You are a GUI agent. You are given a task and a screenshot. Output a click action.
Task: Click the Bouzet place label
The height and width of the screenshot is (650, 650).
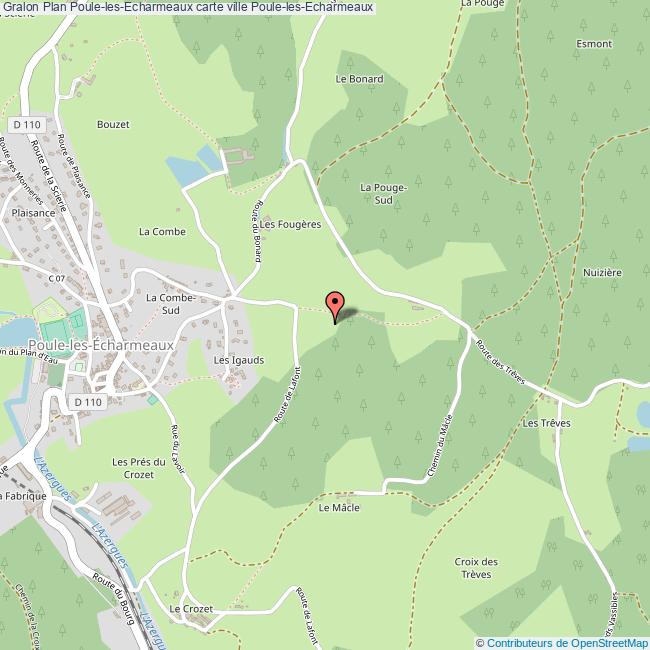pos(113,124)
